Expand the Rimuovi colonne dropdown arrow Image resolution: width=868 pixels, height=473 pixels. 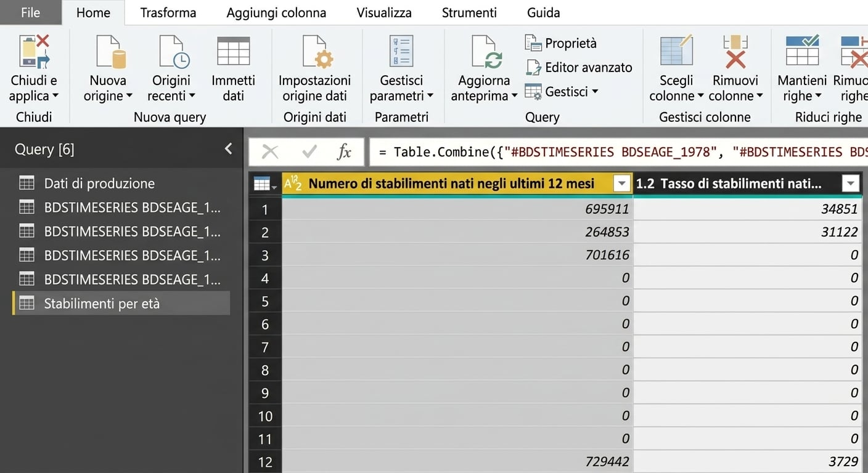pos(759,96)
